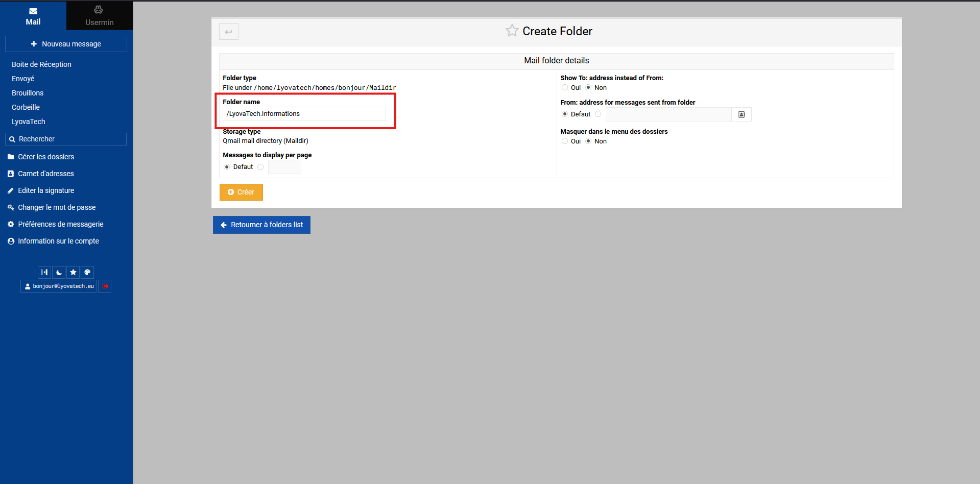Choose custom messages per page radio button
The height and width of the screenshot is (484, 980).
pyautogui.click(x=260, y=167)
